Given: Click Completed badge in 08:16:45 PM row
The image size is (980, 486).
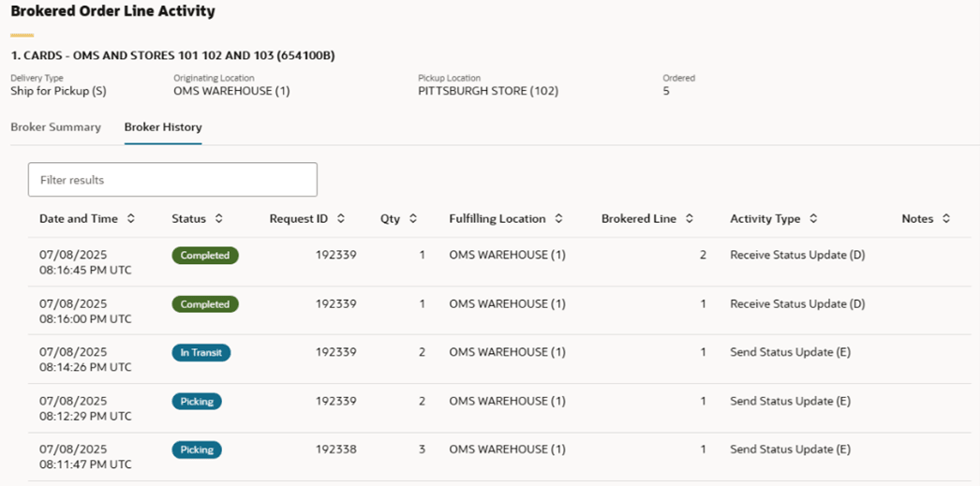Looking at the screenshot, I should [205, 255].
